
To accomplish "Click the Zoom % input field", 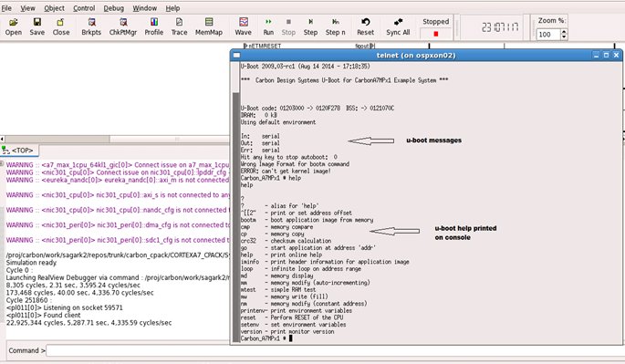I will click(548, 35).
